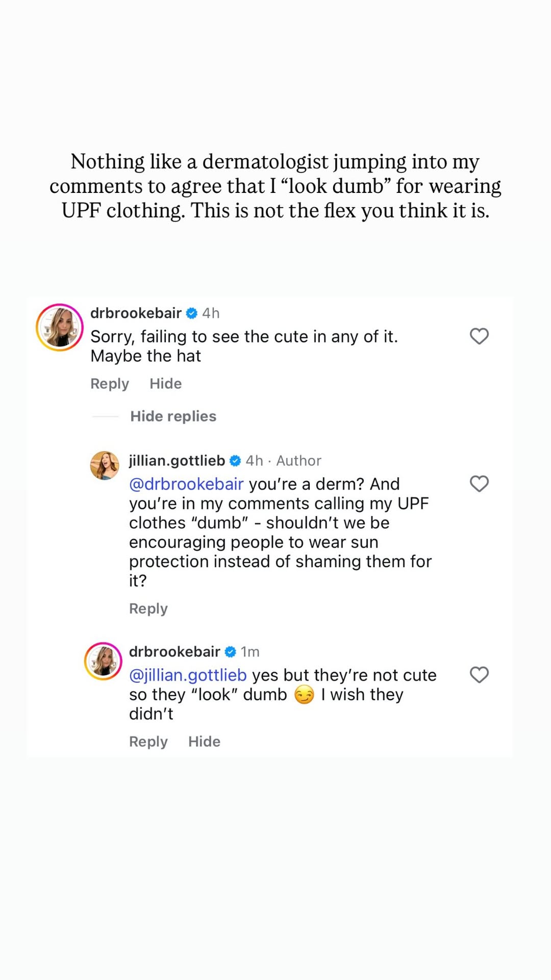This screenshot has height=980, width=551.
Task: Tap verified badge on drbrookebair's 1m reply
Action: pos(231,652)
